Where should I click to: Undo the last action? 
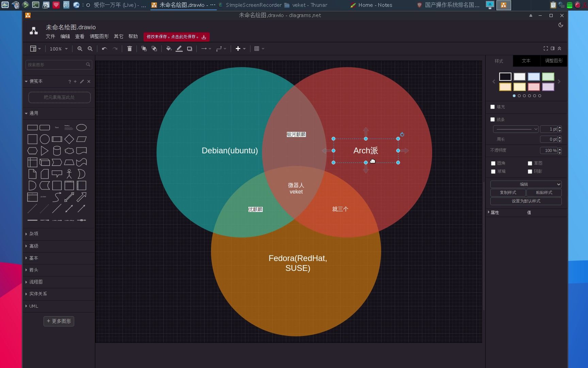104,49
